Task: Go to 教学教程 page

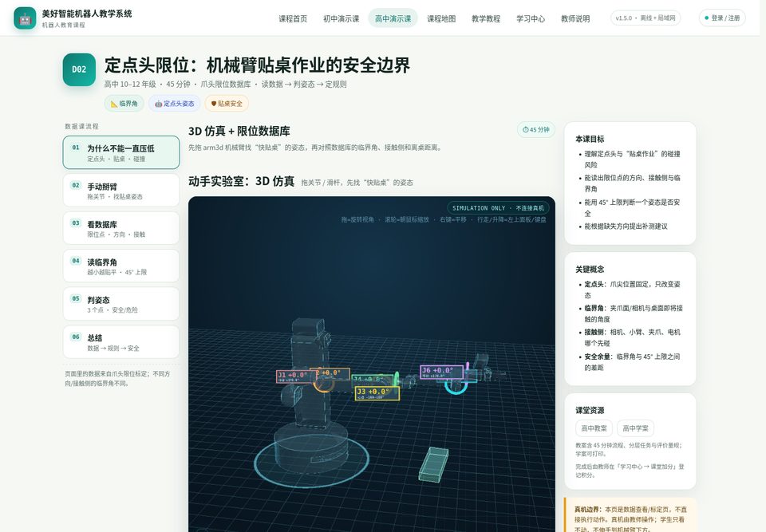Action: pyautogui.click(x=486, y=18)
